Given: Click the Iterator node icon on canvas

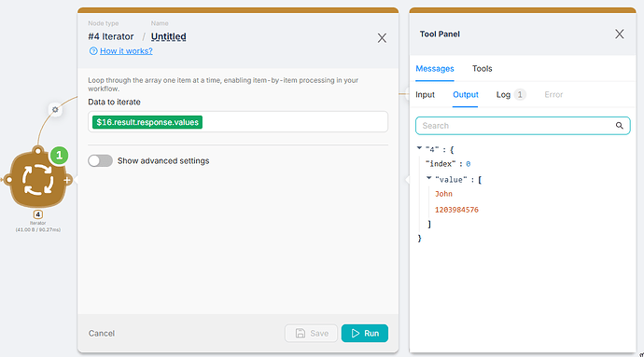Looking at the screenshot, I should pyautogui.click(x=37, y=179).
